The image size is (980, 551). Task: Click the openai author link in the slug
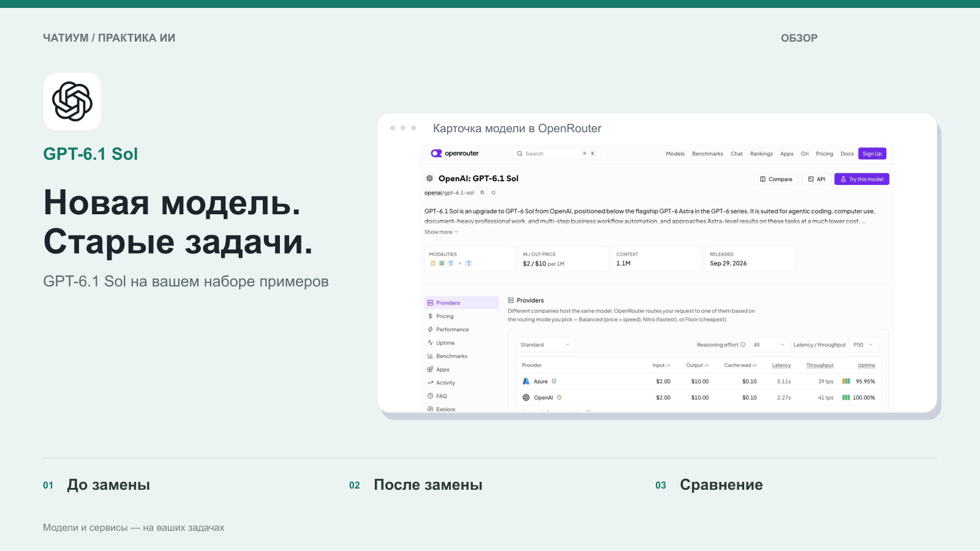(x=433, y=193)
